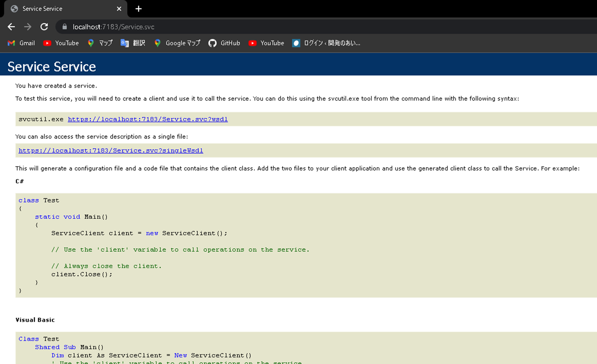Screen dimensions: 597x364
Task: Close the Service Service tab
Action: point(119,9)
